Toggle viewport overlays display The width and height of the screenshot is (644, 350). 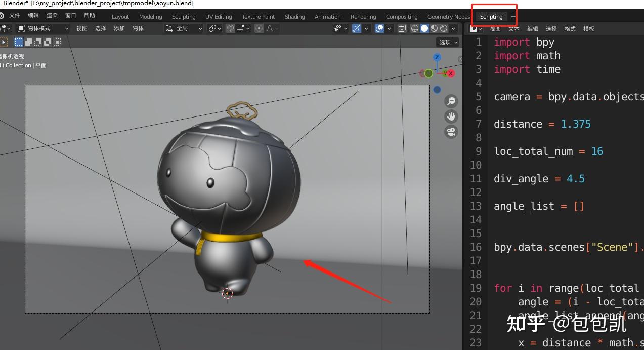point(379,29)
